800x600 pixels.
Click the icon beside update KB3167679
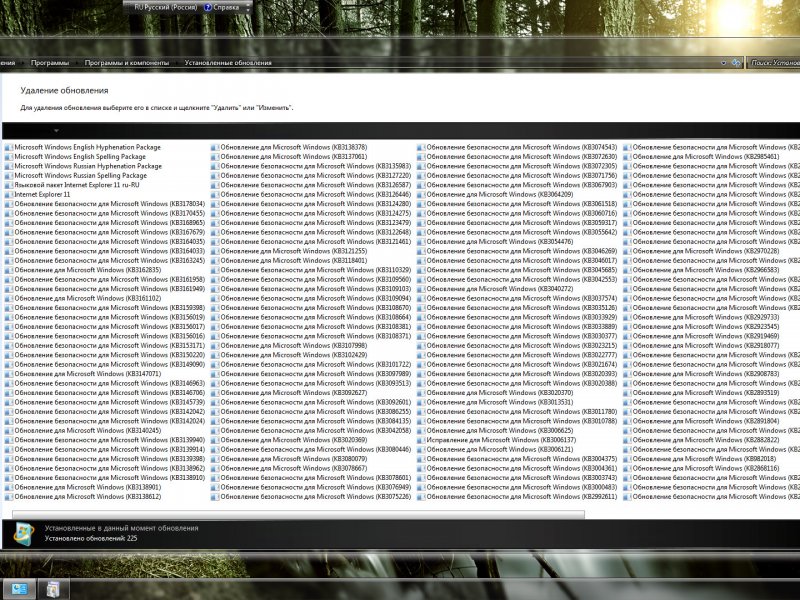[x=9, y=232]
